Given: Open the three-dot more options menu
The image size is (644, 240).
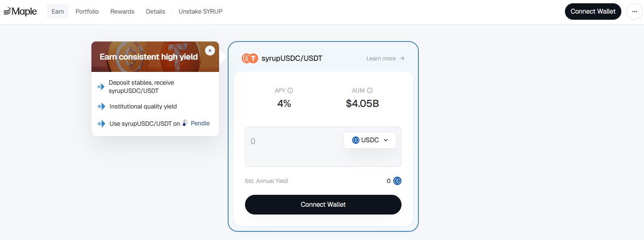Looking at the screenshot, I should point(634,12).
